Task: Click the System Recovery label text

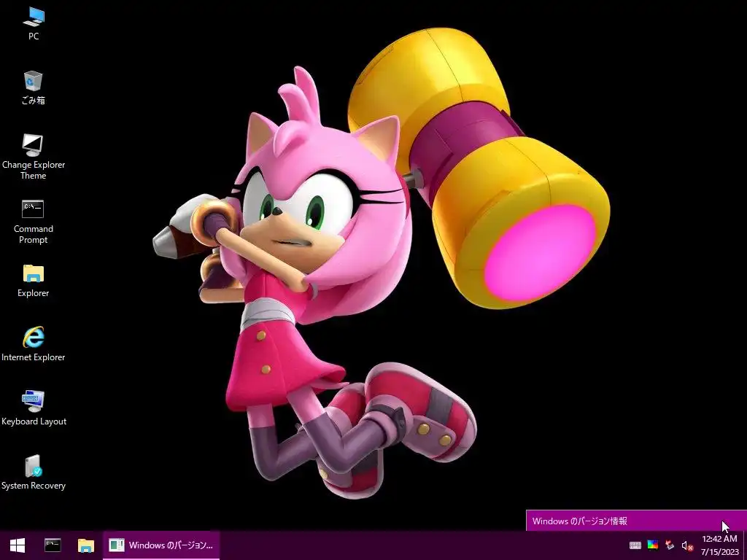Action: coord(34,486)
